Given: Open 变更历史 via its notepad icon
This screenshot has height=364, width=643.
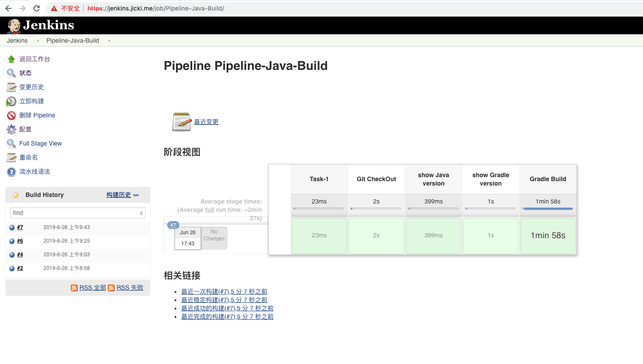Looking at the screenshot, I should click(x=11, y=87).
